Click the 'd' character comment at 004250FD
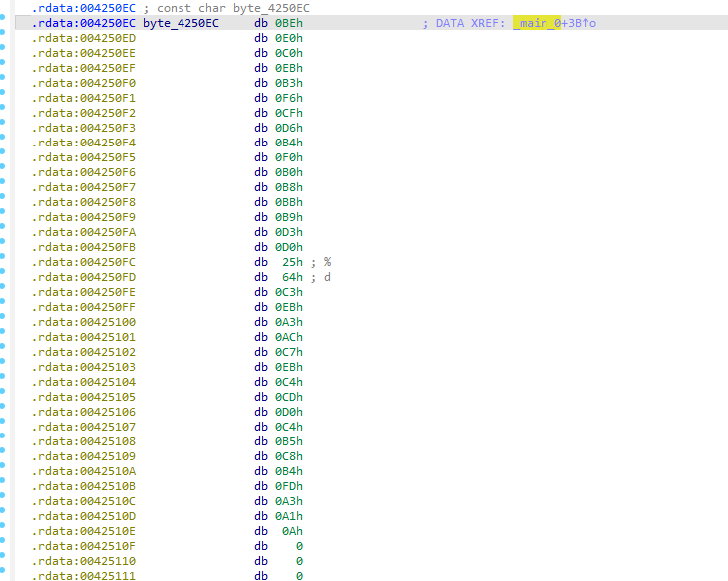728x581 pixels. pos(327,277)
